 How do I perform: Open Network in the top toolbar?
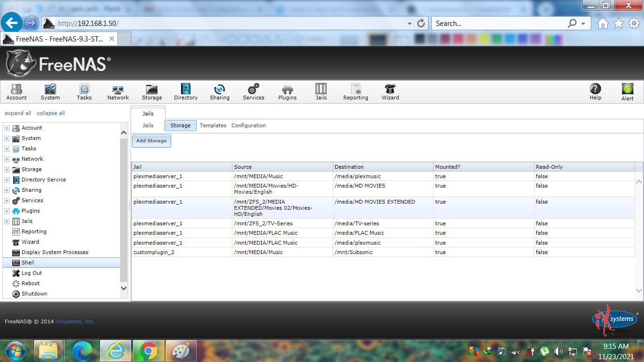[118, 92]
